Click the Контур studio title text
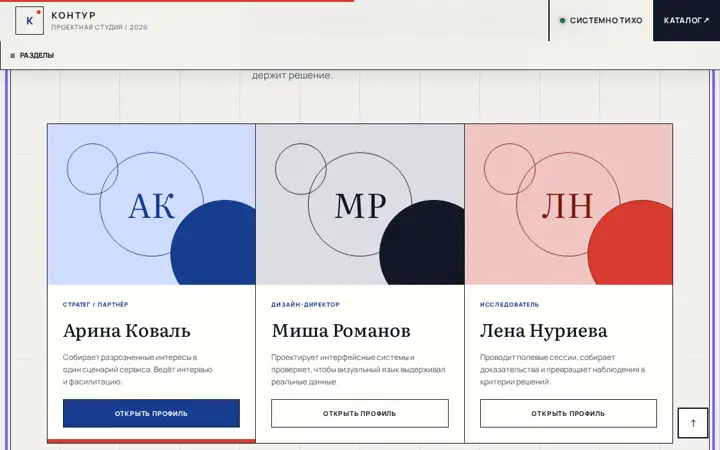The image size is (720, 450). (x=73, y=15)
